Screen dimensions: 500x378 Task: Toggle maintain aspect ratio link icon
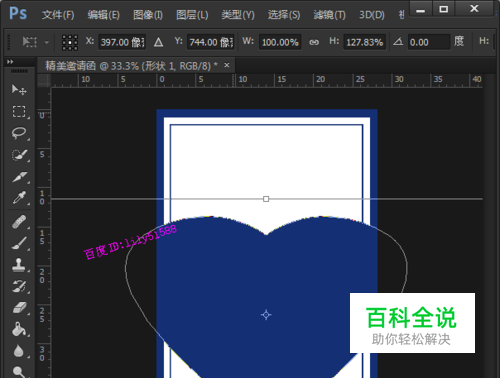coord(314,42)
